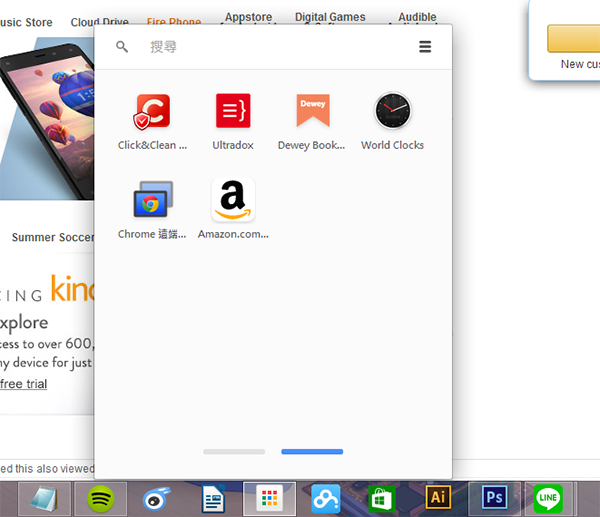This screenshot has width=600, height=517.
Task: Open Windows Store from the taskbar
Action: [x=382, y=499]
